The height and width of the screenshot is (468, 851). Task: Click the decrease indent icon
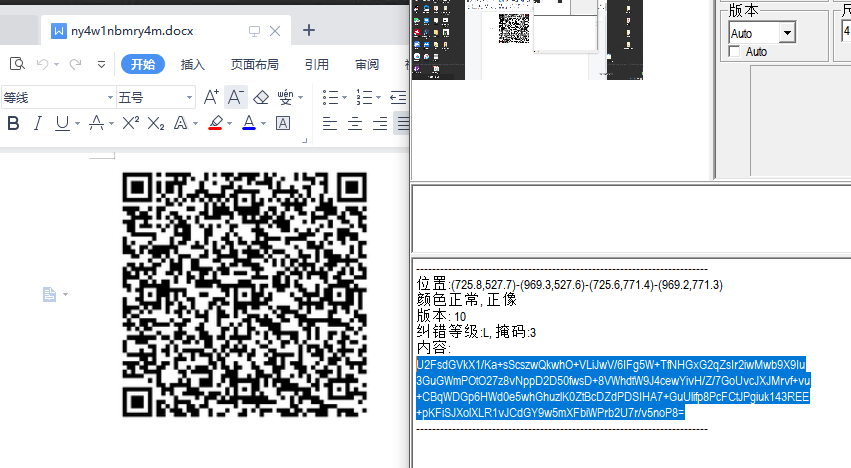pos(398,98)
